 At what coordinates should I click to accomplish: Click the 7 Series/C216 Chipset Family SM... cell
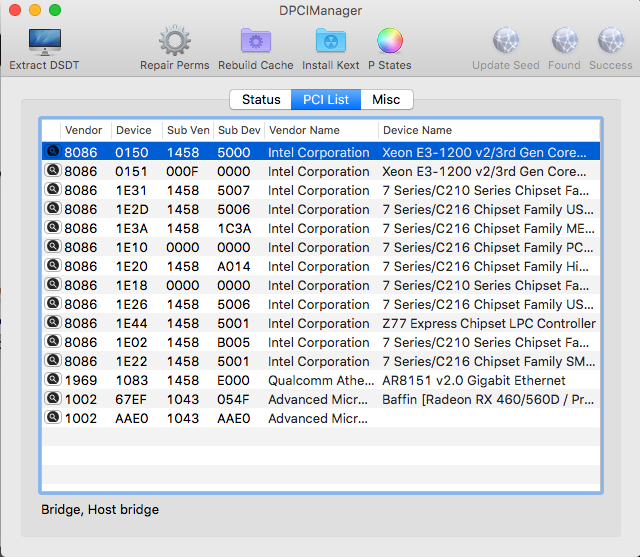click(x=489, y=361)
